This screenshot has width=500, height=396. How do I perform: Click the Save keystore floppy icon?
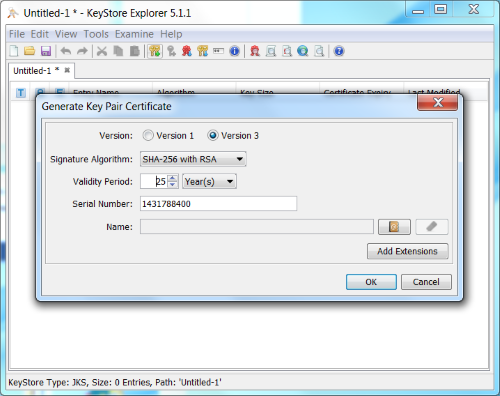click(x=46, y=51)
